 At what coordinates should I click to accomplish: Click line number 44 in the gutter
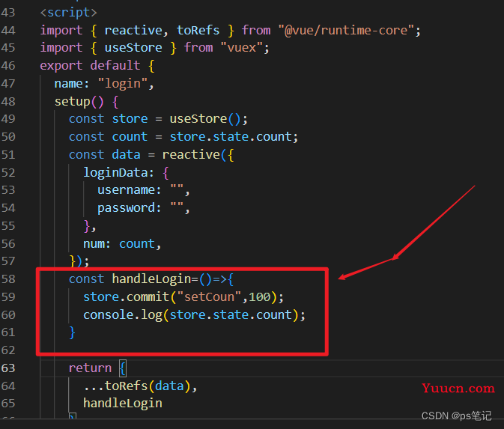(8, 31)
